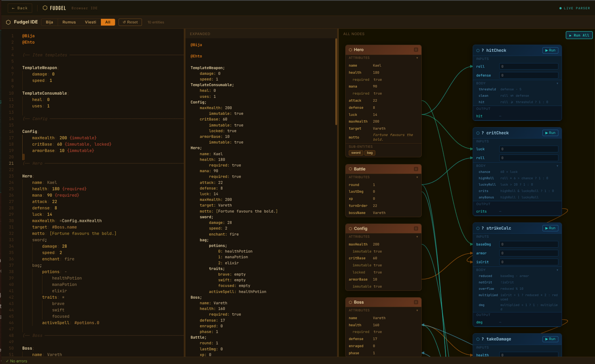The width and height of the screenshot is (595, 364).
Task: Click the expanded panel's vertical scrollbar
Action: click(x=336, y=82)
